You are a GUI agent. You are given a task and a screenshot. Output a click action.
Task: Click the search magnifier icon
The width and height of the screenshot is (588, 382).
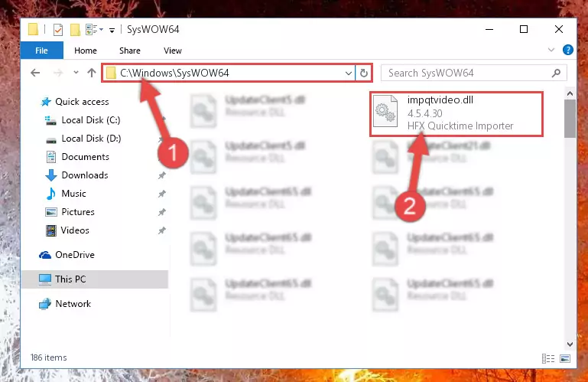(x=556, y=73)
